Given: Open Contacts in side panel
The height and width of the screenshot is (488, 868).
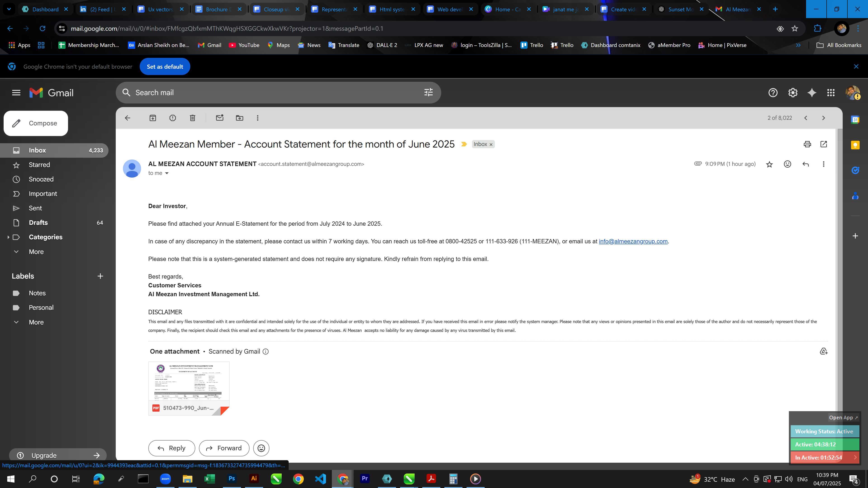Looking at the screenshot, I should click(855, 196).
